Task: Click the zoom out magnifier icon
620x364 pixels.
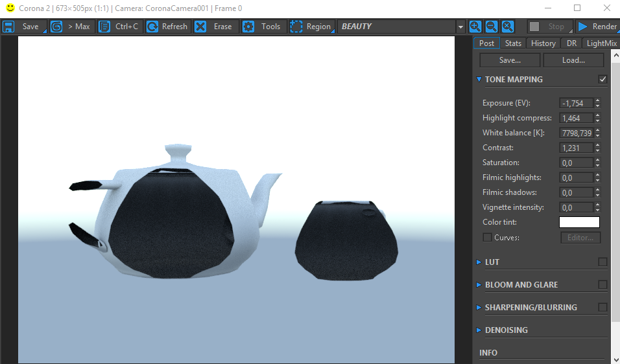Action: pyautogui.click(x=492, y=27)
